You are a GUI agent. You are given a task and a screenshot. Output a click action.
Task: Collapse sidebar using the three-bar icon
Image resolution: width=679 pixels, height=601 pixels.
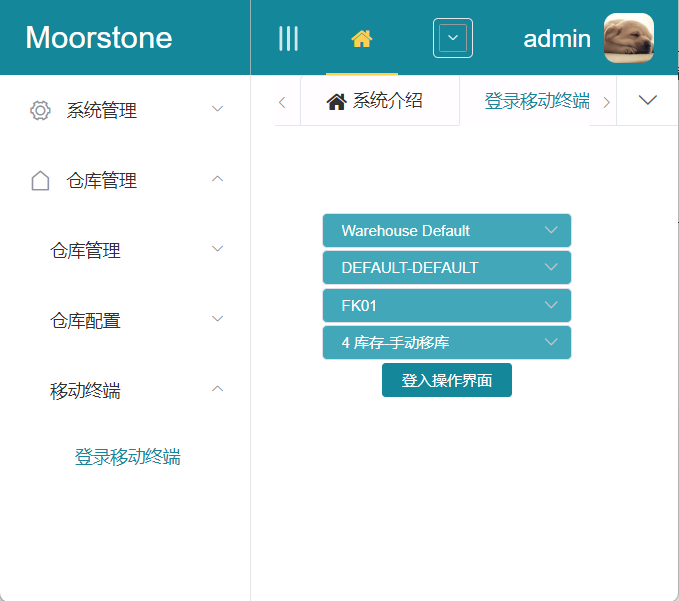point(288,38)
